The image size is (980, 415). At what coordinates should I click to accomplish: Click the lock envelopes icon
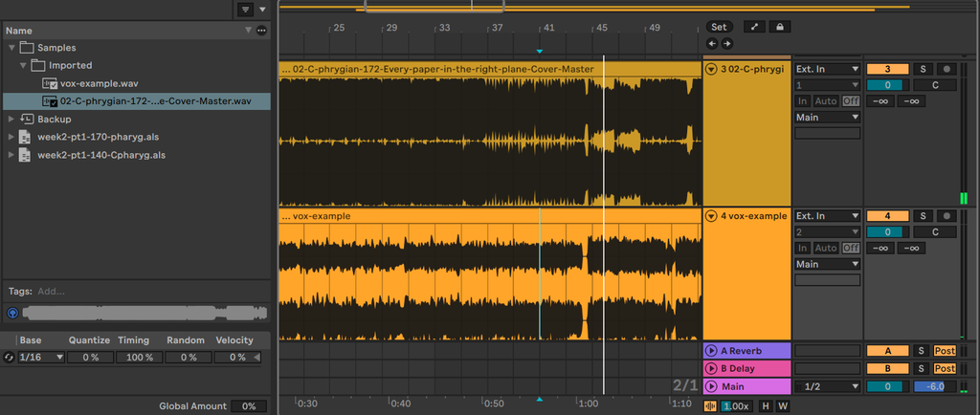779,27
